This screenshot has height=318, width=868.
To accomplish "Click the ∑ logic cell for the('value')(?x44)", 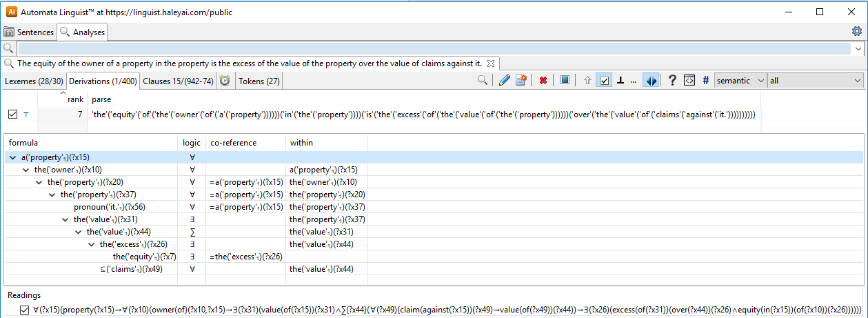I will 192,232.
